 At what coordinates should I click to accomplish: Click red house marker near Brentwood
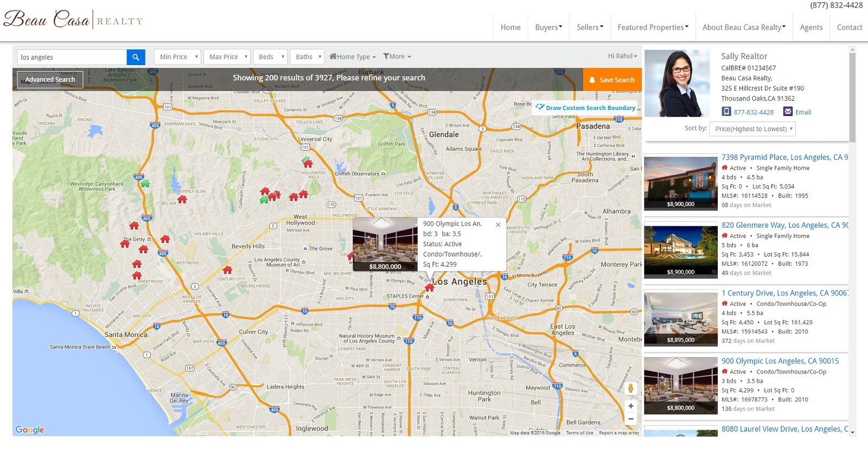(x=137, y=275)
